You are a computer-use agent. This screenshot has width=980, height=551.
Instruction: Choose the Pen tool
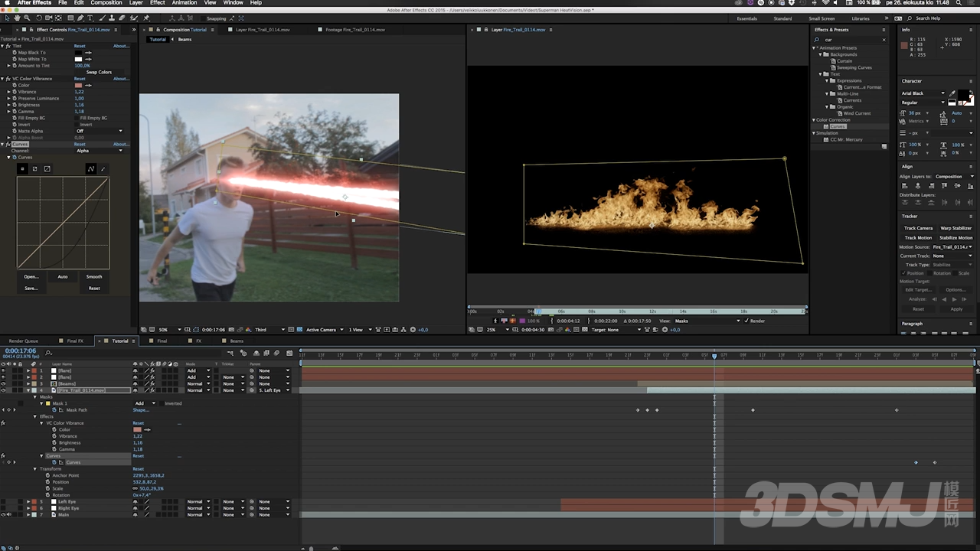pyautogui.click(x=80, y=18)
